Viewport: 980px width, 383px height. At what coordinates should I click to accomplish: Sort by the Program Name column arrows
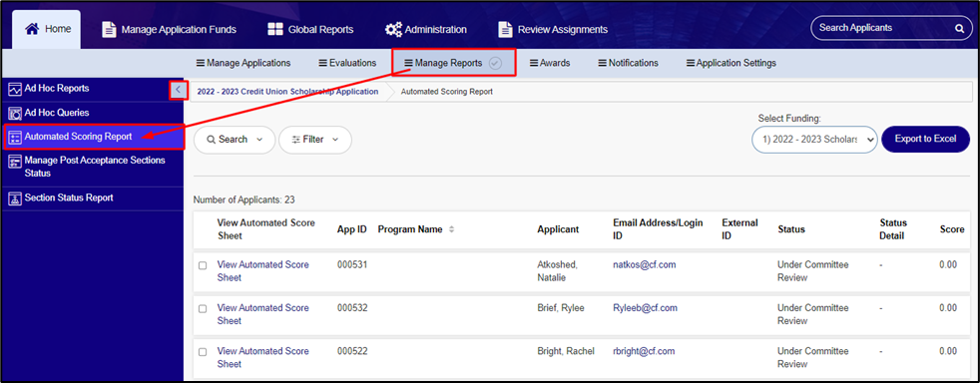coord(451,230)
